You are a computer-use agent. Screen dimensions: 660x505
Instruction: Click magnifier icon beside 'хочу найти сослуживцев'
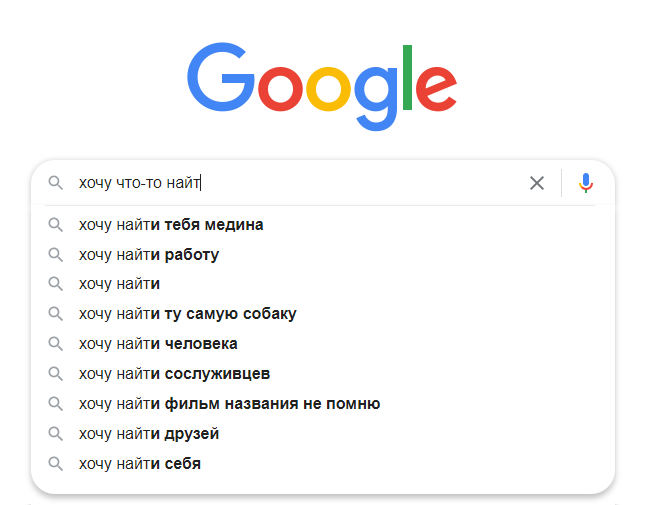56,374
